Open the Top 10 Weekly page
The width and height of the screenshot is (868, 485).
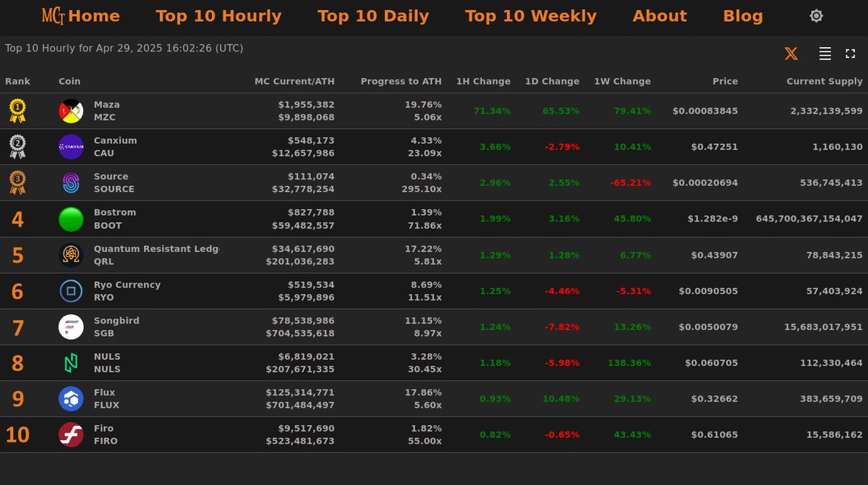pos(531,16)
